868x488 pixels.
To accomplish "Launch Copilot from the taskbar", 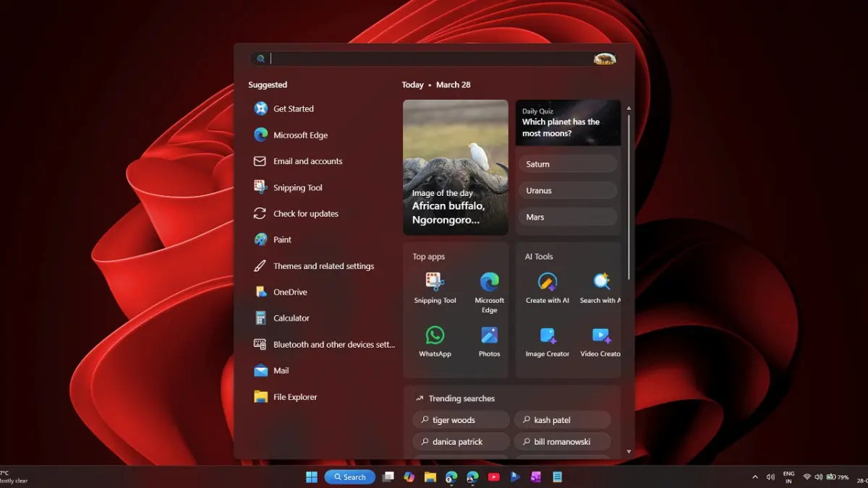I will [409, 476].
